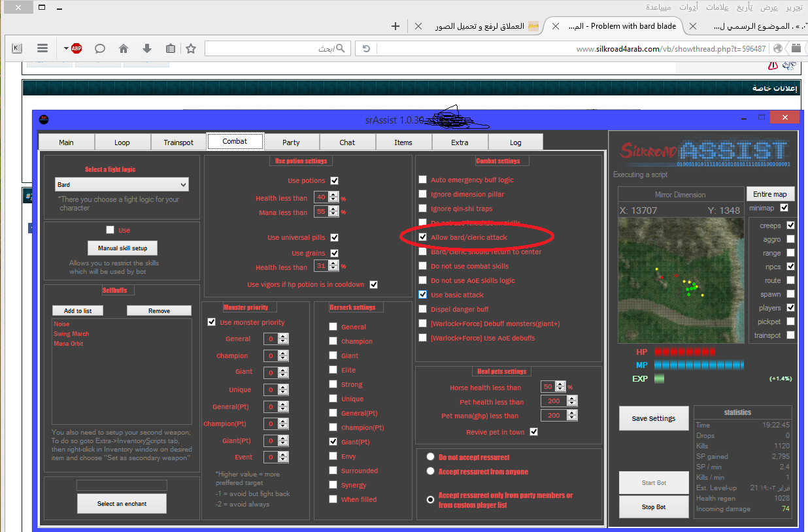Click the Adblock Plus toolbar icon

click(x=76, y=48)
